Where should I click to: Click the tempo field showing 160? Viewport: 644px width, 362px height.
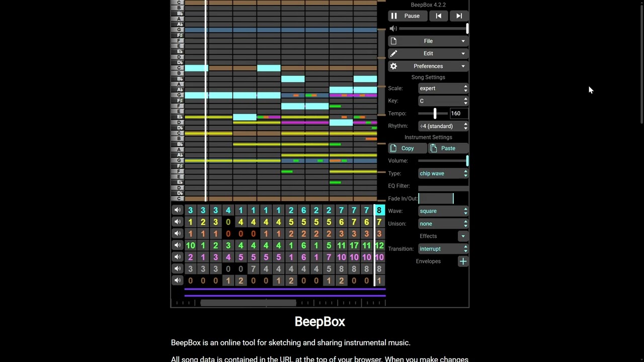click(x=459, y=114)
